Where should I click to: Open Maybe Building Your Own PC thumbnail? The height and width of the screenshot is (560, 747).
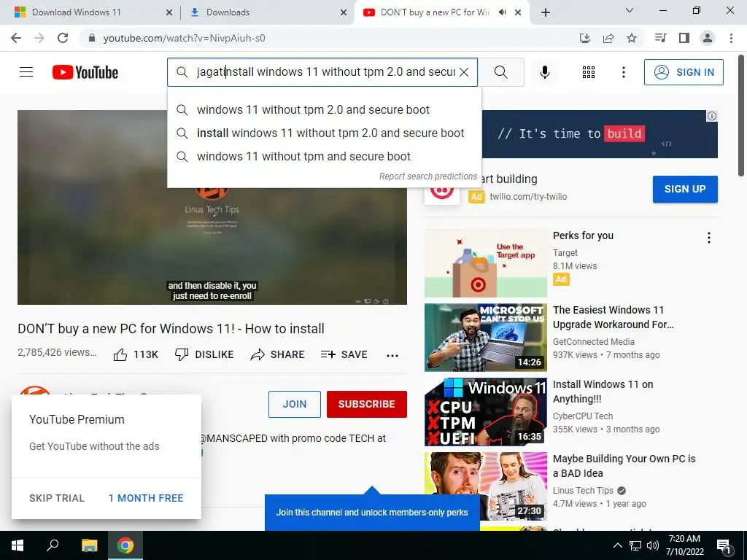click(x=485, y=486)
